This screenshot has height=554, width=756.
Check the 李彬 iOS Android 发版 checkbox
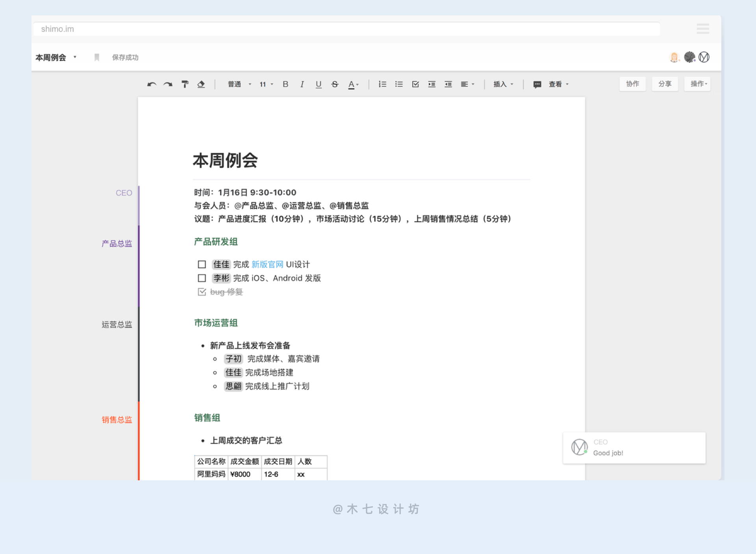(x=202, y=278)
